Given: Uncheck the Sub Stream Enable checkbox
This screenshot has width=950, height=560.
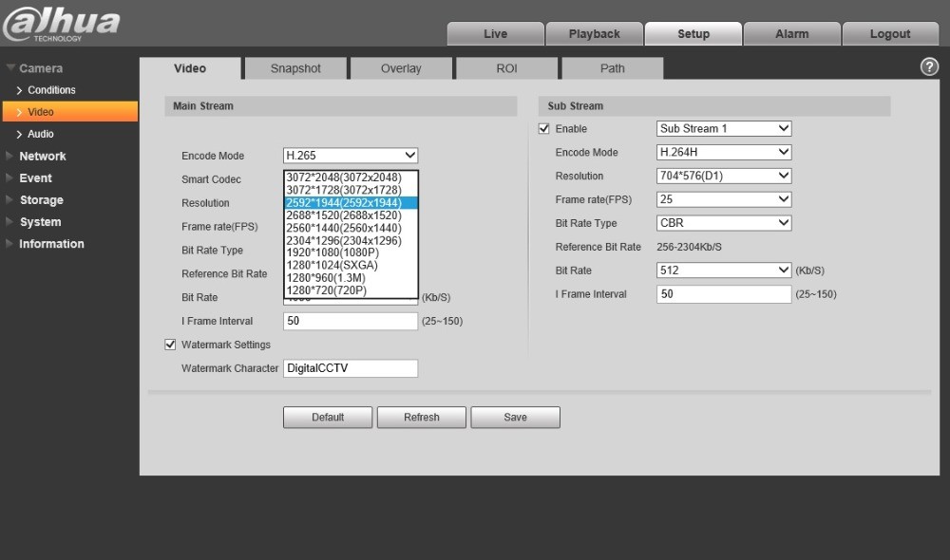Looking at the screenshot, I should pos(544,129).
